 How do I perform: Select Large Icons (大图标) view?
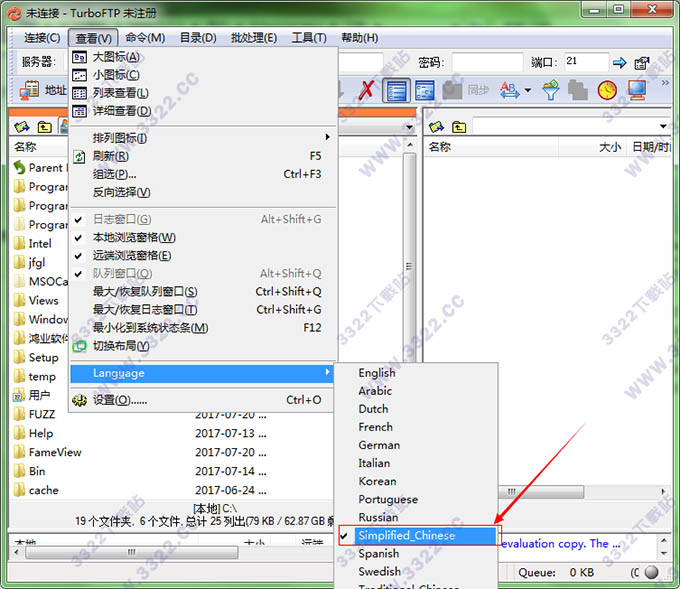pos(203,57)
